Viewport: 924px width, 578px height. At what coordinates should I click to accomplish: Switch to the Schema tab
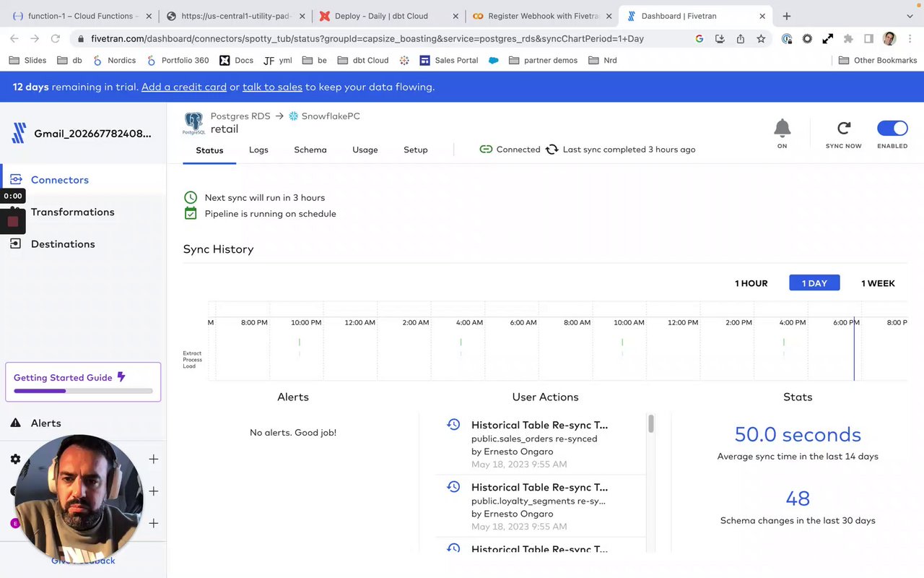pyautogui.click(x=310, y=150)
